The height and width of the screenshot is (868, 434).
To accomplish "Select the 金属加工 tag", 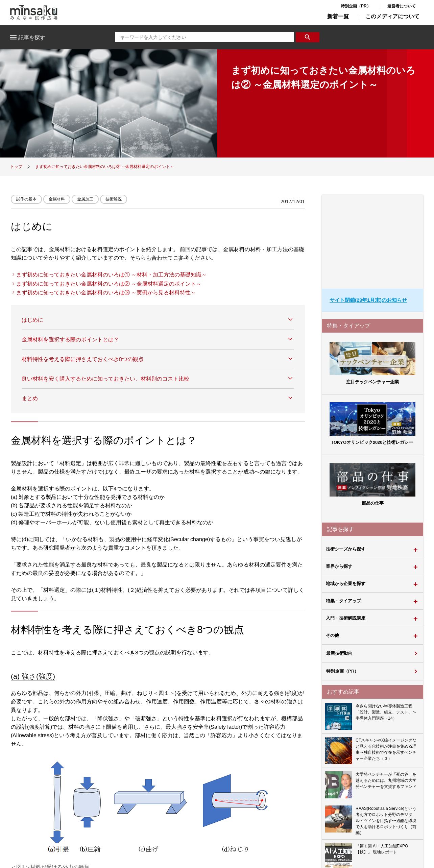I will (x=85, y=199).
